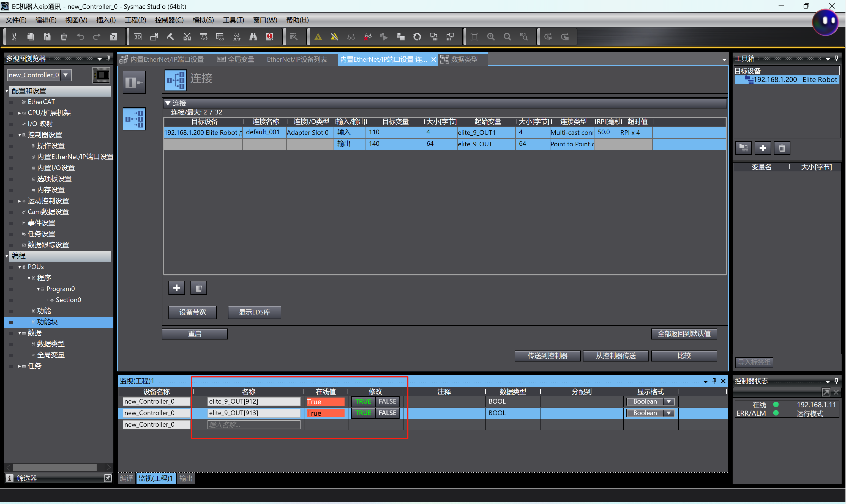846x504 pixels.
Task: Click the 传送到控制器 button
Action: 547,356
